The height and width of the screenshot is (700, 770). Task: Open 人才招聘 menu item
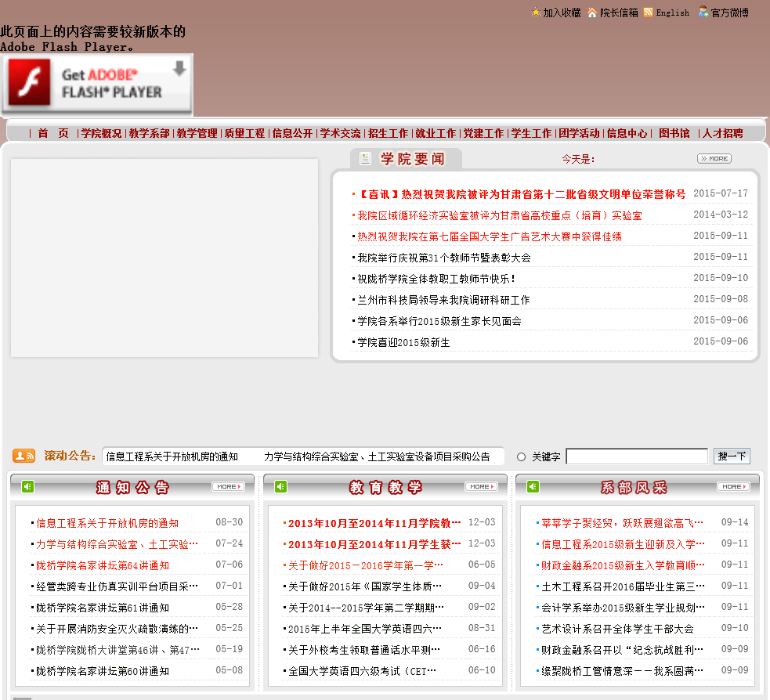(x=722, y=133)
